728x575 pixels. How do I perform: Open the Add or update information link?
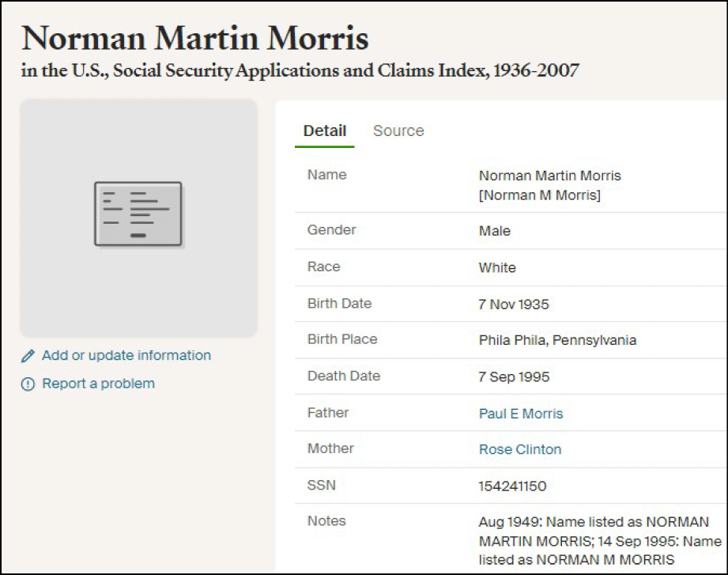tap(126, 355)
